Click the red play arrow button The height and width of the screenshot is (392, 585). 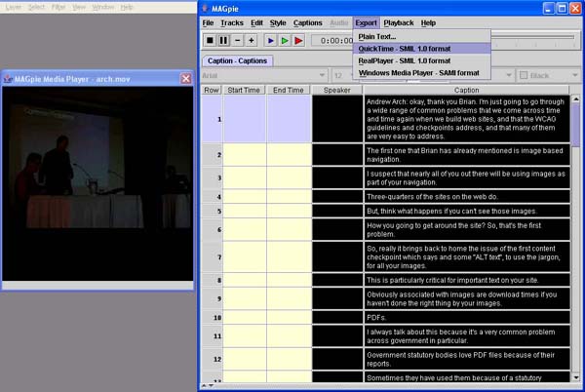point(298,40)
